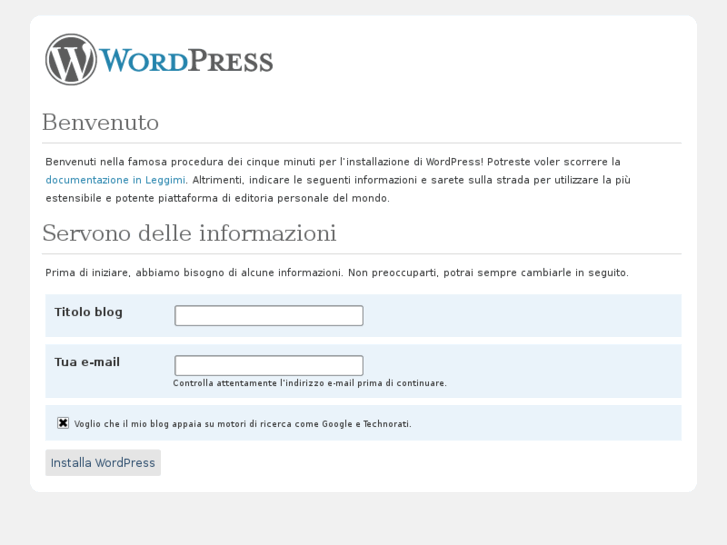Click the Tua e-mail label
The height and width of the screenshot is (545, 727).
tap(87, 362)
